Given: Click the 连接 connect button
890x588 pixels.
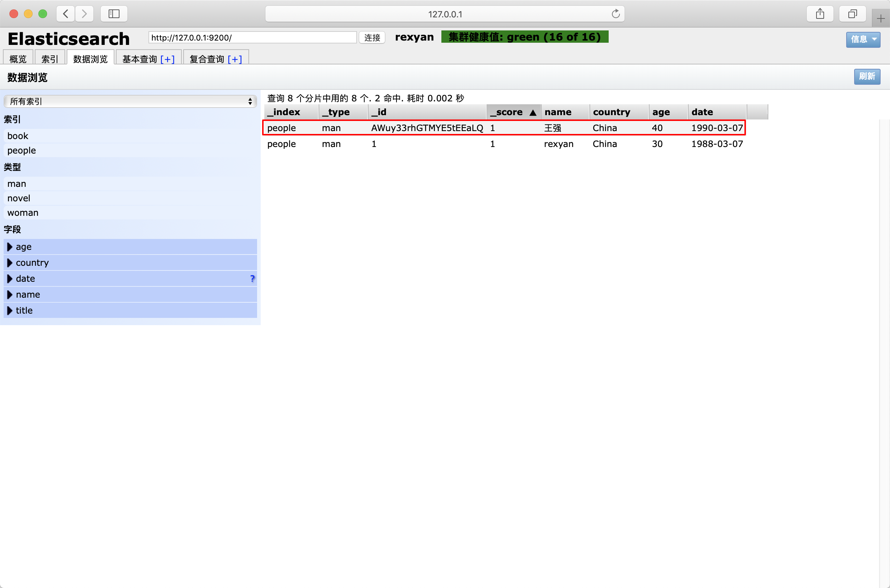Looking at the screenshot, I should (371, 38).
